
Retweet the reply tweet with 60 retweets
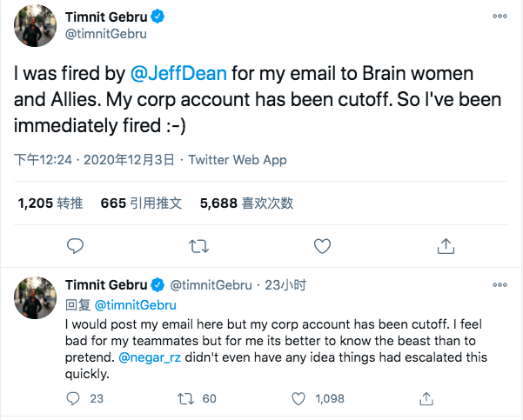tap(185, 398)
